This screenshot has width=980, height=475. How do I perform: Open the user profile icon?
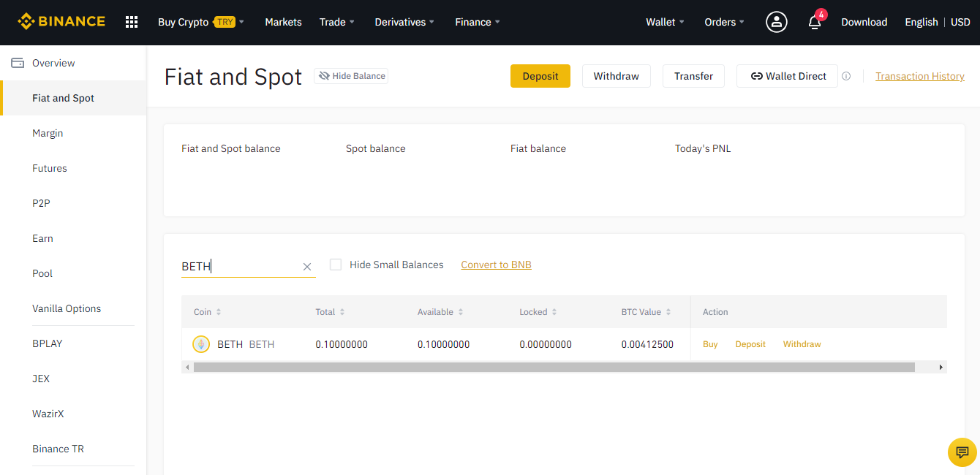point(777,22)
